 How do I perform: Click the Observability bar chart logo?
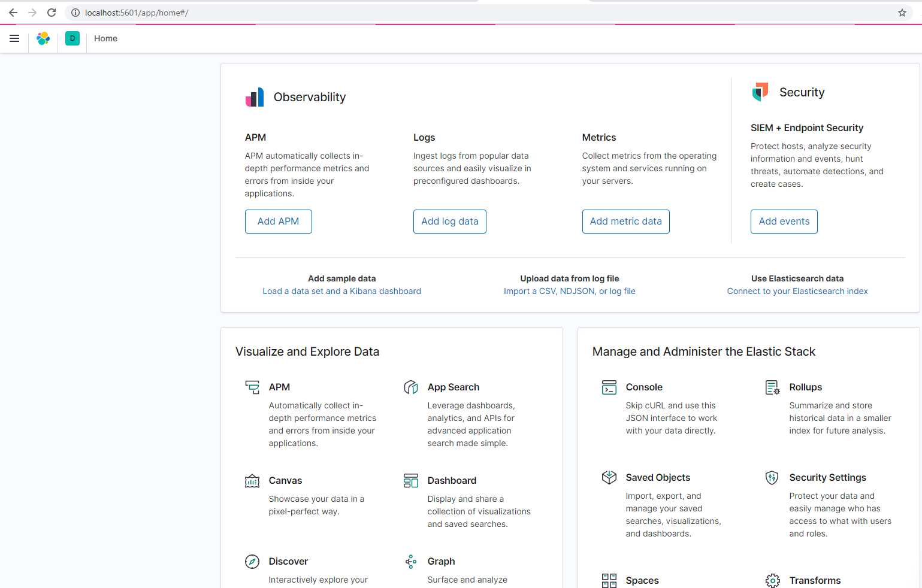coord(255,97)
